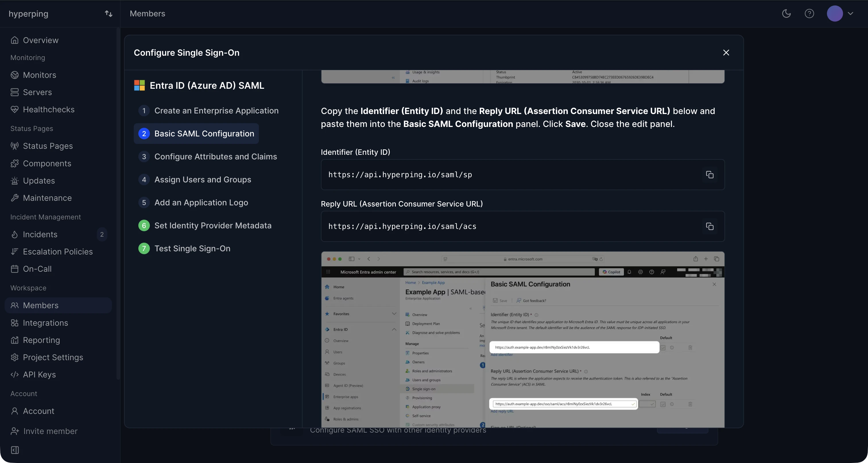Click the Updates sidebar icon
Viewport: 868px width, 463px height.
coord(14,181)
